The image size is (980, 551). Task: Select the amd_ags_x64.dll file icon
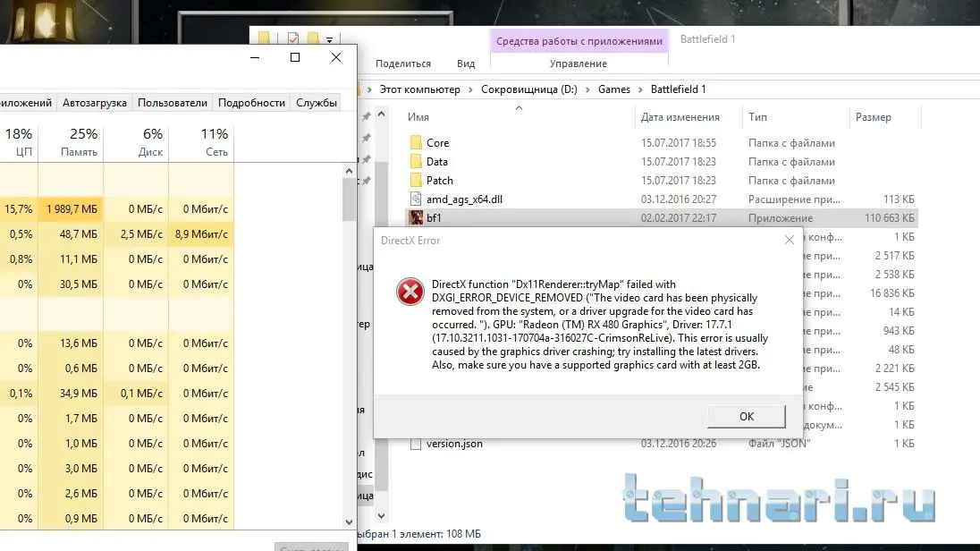pos(416,199)
